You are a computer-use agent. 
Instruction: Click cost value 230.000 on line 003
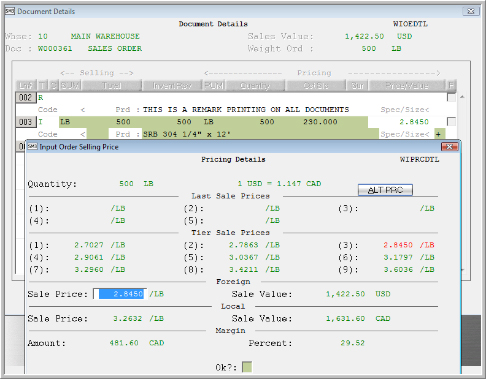click(320, 122)
